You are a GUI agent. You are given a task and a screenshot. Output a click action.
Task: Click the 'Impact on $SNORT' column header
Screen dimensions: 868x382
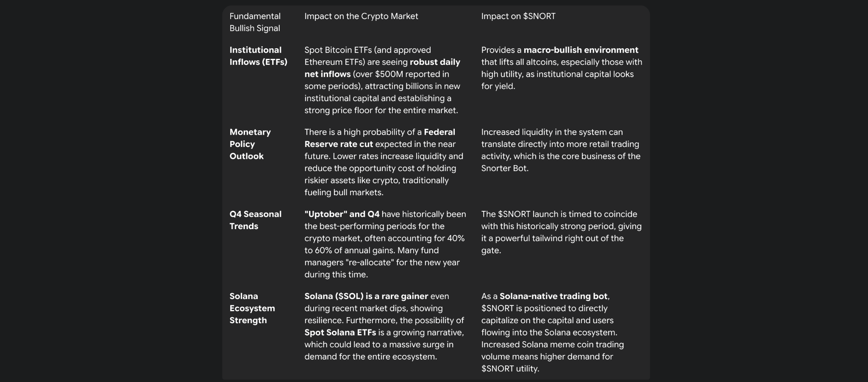[518, 16]
